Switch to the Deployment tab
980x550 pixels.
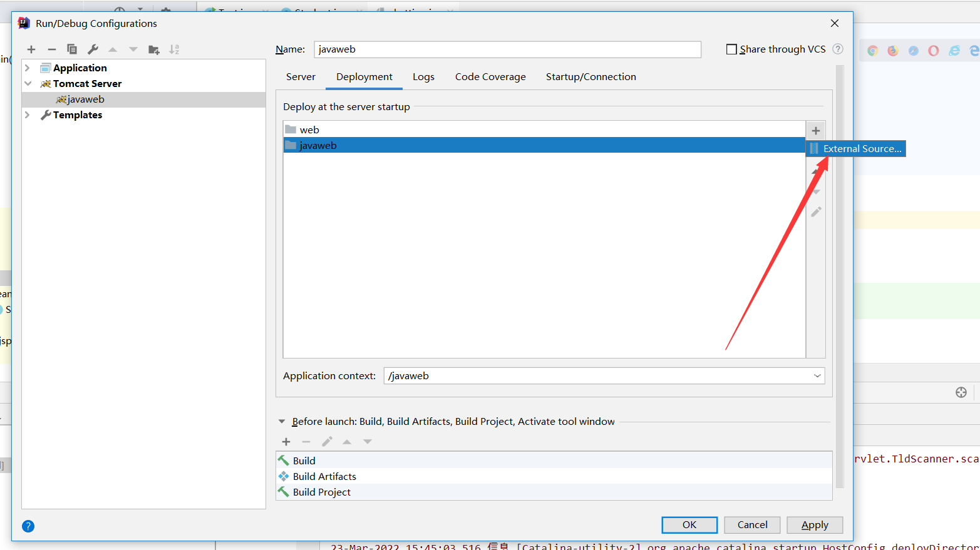[364, 76]
